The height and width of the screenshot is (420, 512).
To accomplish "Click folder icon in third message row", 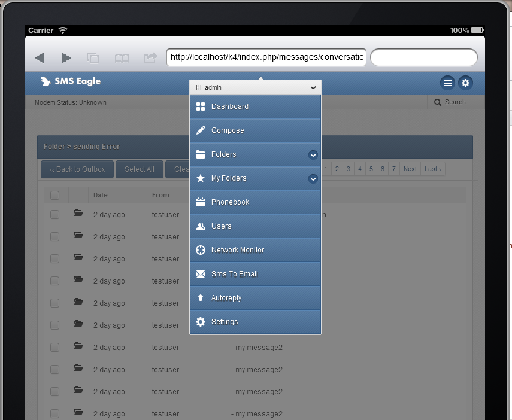I will (78, 257).
